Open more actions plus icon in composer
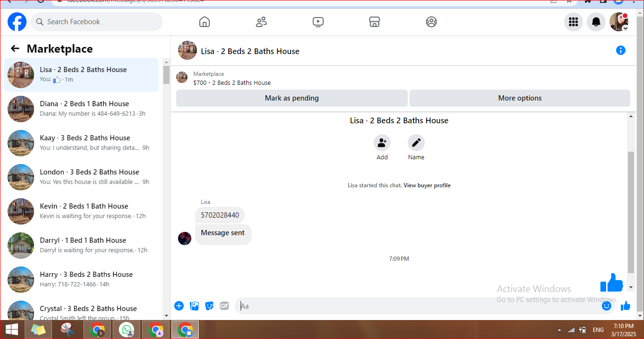The width and height of the screenshot is (644, 339). (179, 306)
